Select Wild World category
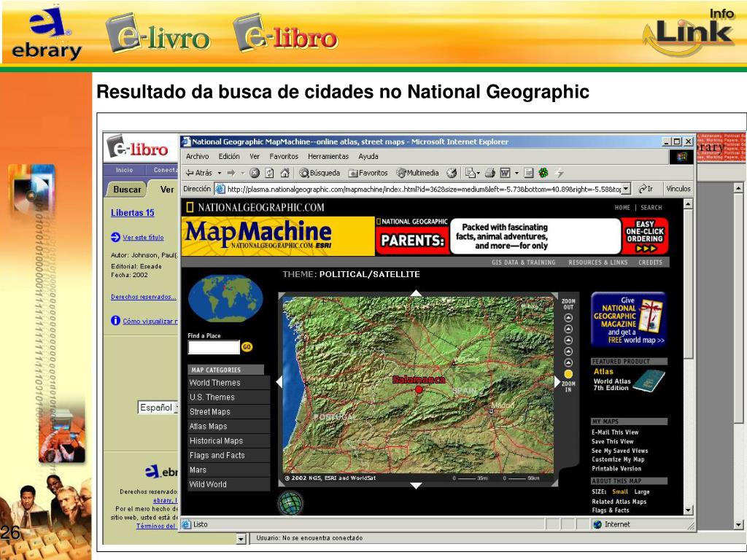 (229, 484)
